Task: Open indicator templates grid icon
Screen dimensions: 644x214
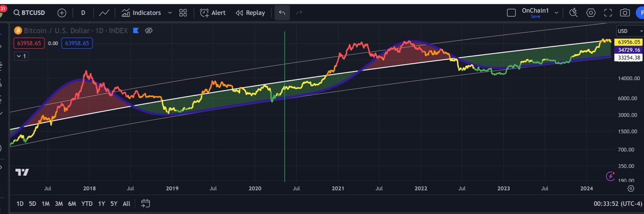Action: click(183, 13)
